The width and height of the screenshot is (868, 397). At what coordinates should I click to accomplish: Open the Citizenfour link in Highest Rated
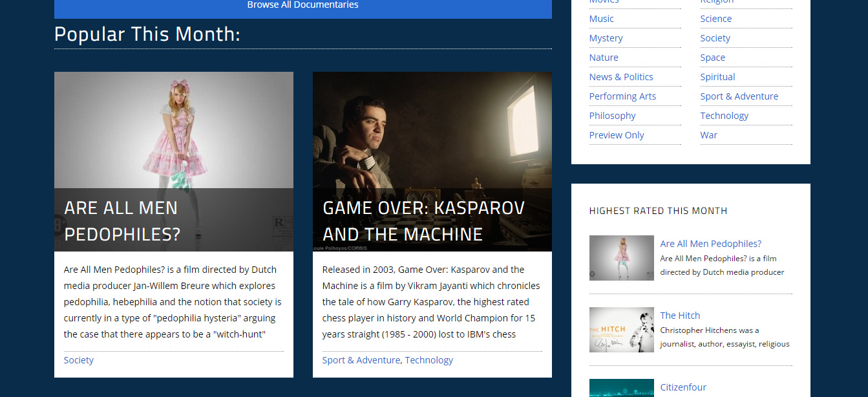pos(683,387)
